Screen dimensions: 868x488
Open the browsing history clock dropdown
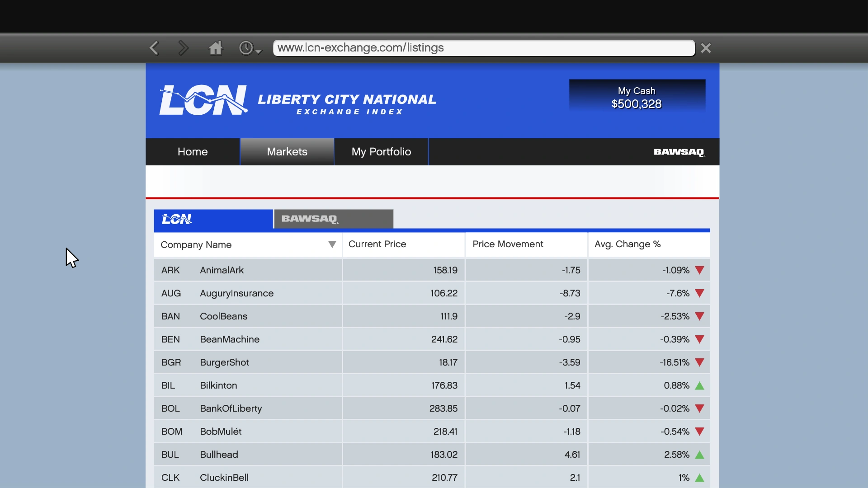(x=250, y=48)
